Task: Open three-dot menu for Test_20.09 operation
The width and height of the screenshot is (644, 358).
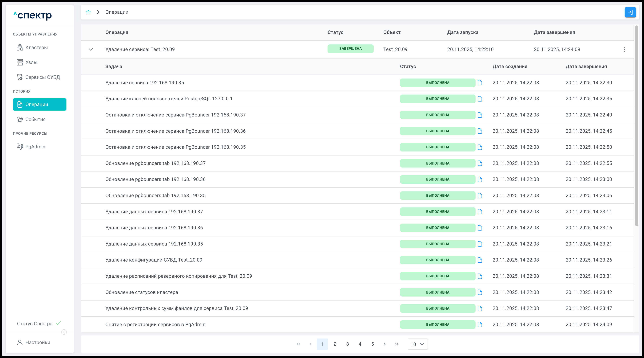Action: [x=625, y=49]
